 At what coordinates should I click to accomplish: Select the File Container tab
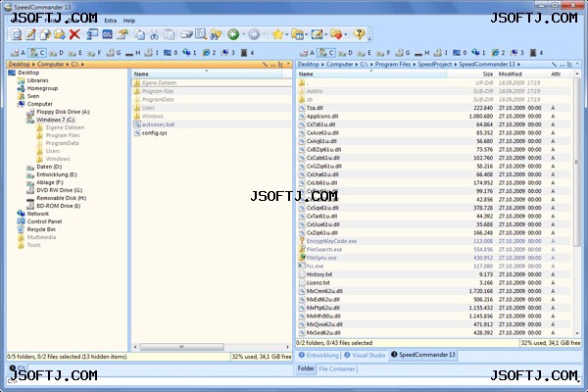coord(336,368)
